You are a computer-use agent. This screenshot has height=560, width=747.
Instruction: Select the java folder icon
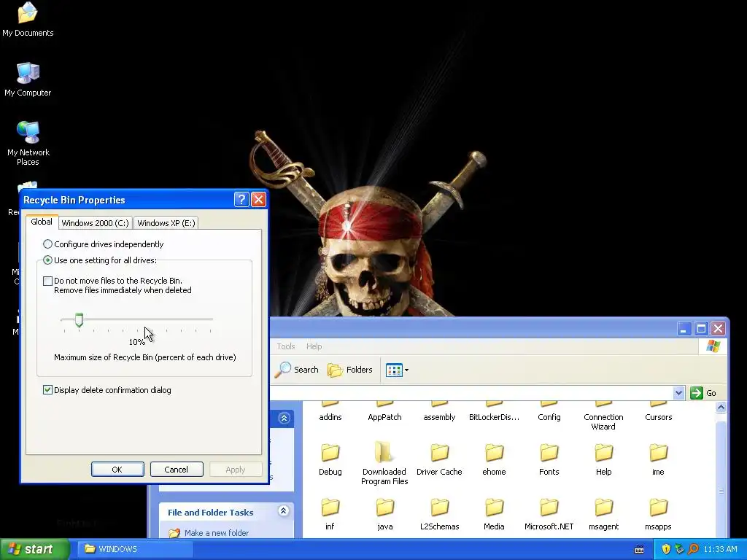point(384,507)
